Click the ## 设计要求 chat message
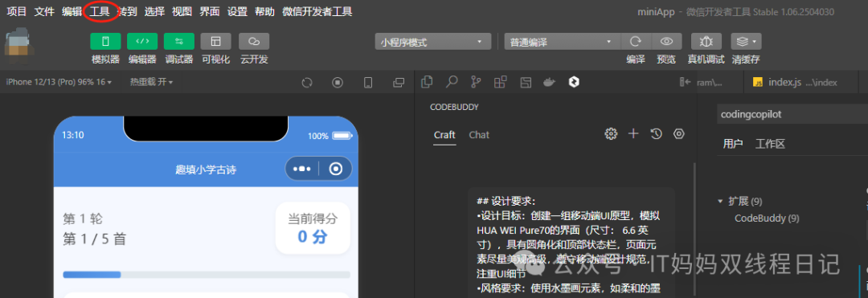This screenshot has height=298, width=868. (571, 243)
